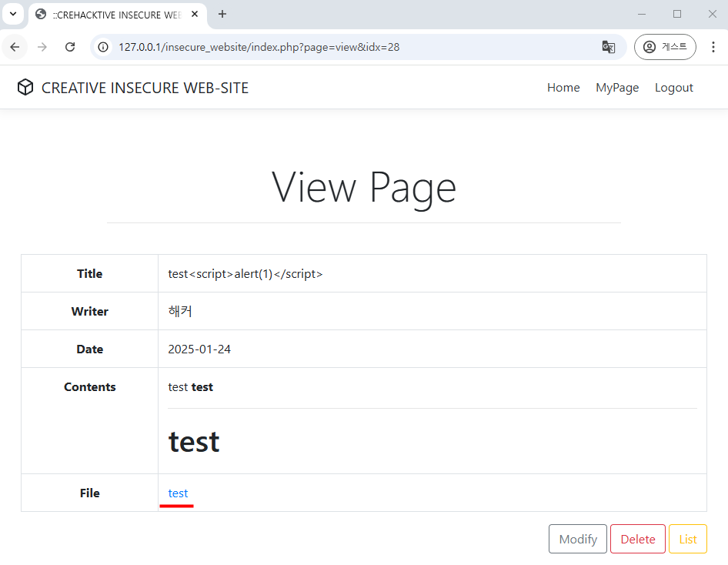The image size is (728, 565).
Task: Click the 'test test' line in contents
Action: click(x=190, y=387)
